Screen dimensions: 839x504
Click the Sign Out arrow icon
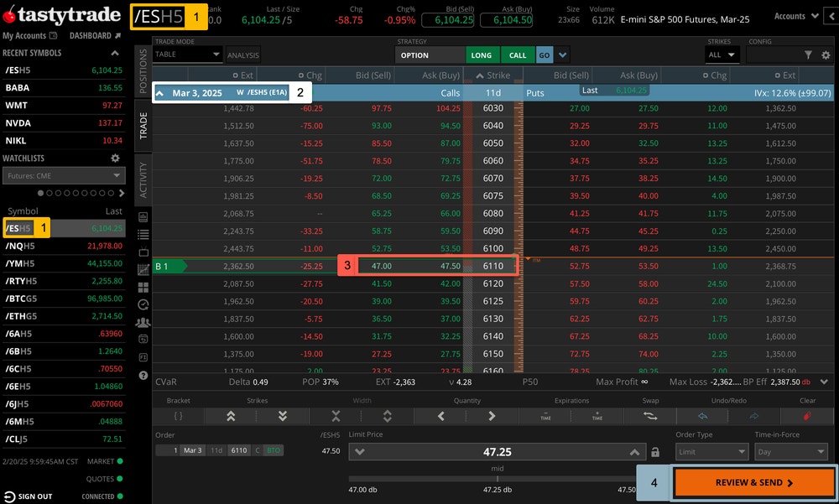9,496
